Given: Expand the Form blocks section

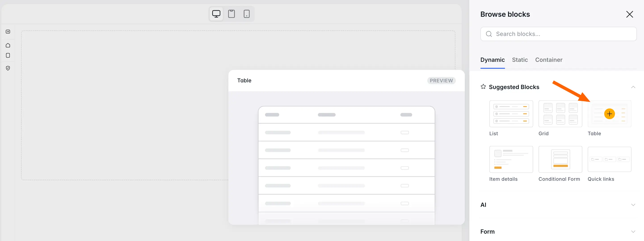Looking at the screenshot, I should (633, 231).
